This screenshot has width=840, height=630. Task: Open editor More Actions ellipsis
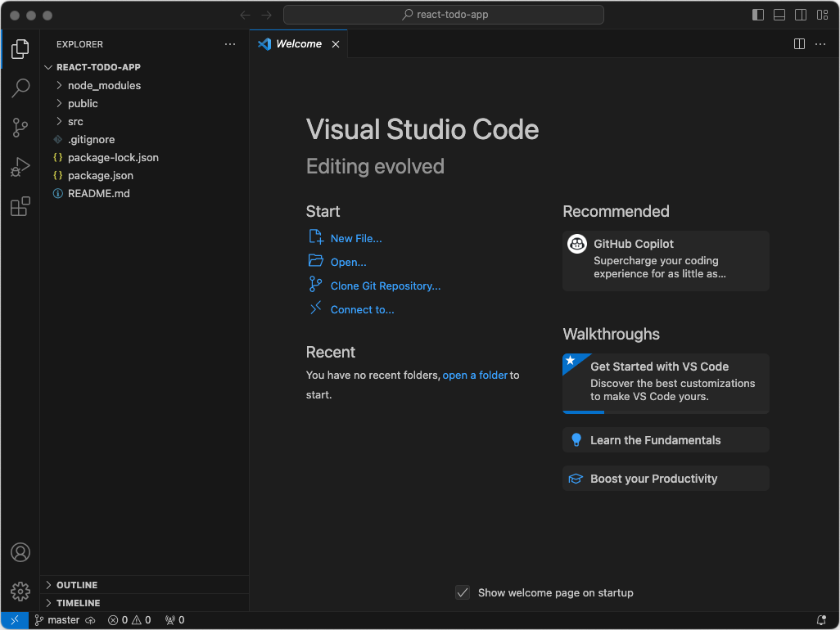click(820, 44)
